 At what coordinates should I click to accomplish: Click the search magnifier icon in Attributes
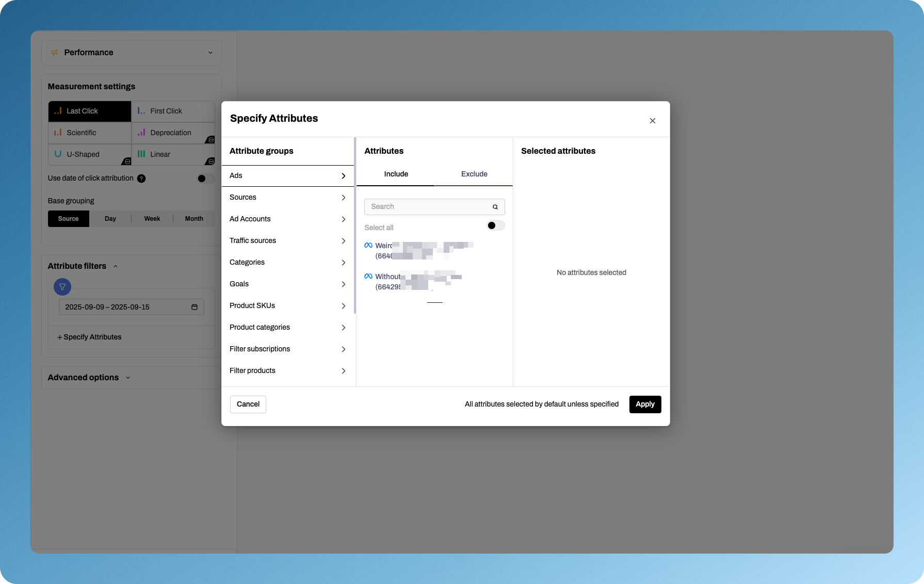tap(495, 207)
